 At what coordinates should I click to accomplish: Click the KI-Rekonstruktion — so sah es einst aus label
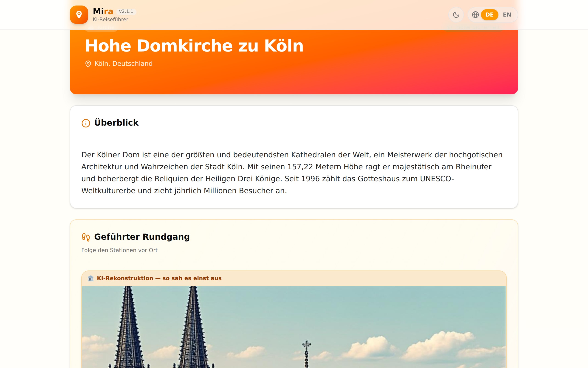click(159, 278)
